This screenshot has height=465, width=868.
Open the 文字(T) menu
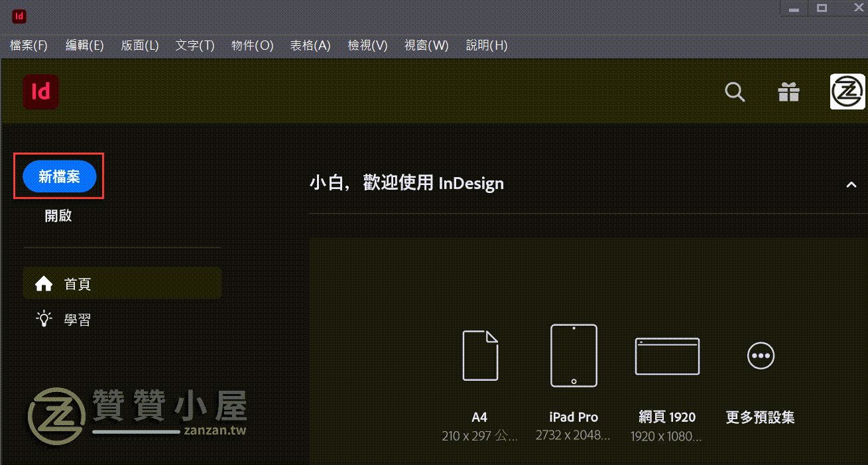click(195, 45)
